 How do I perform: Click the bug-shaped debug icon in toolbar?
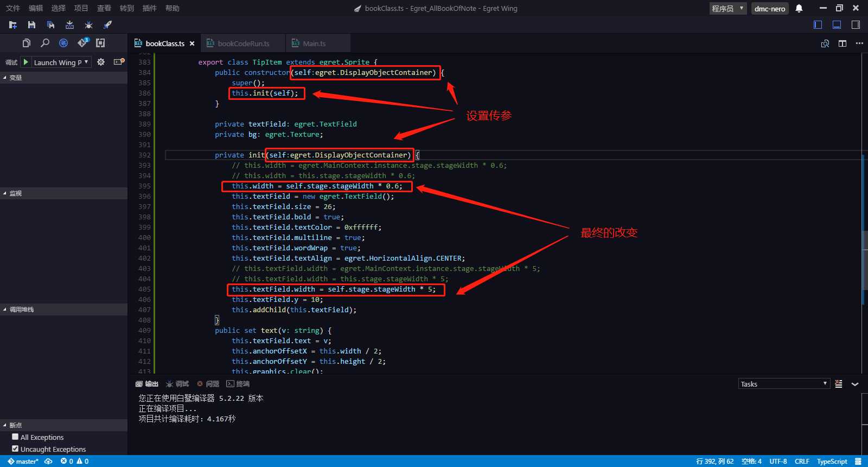point(88,25)
